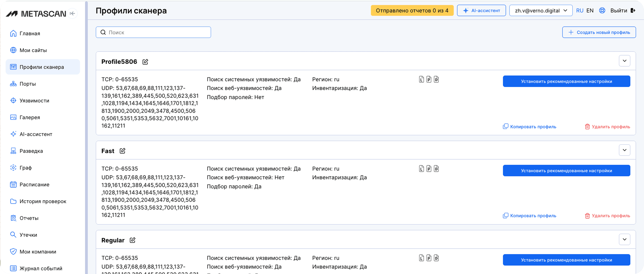Copy the Profile5806 profile
Viewport: 644px width, 274px height.
530,127
